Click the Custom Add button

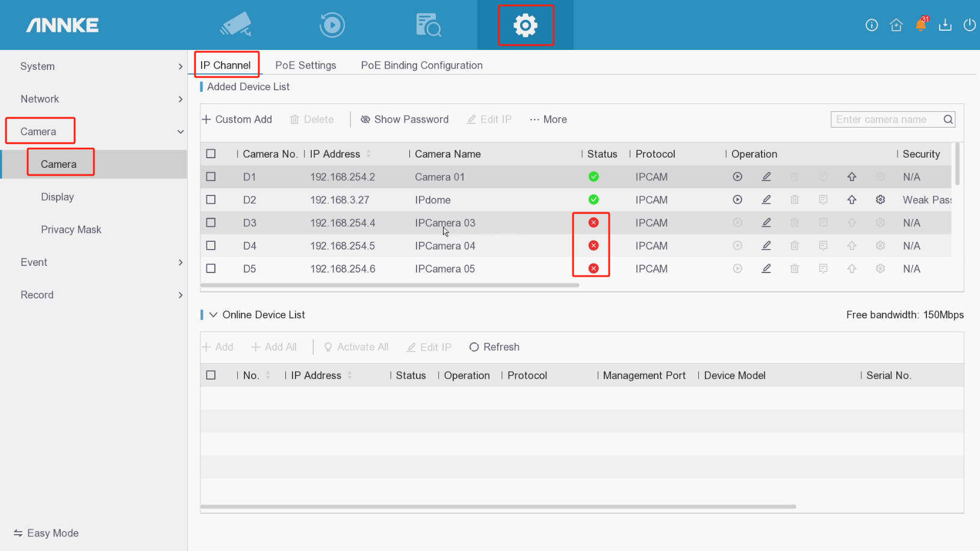237,119
